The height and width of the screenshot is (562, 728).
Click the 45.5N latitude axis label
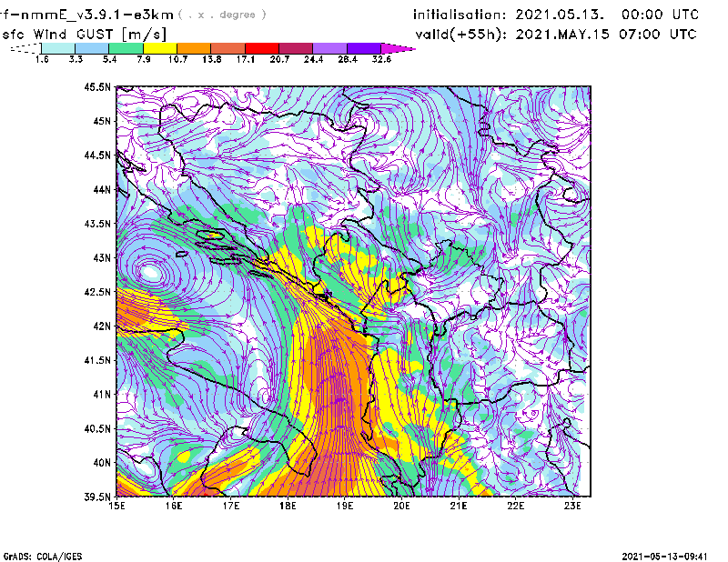pos(97,87)
